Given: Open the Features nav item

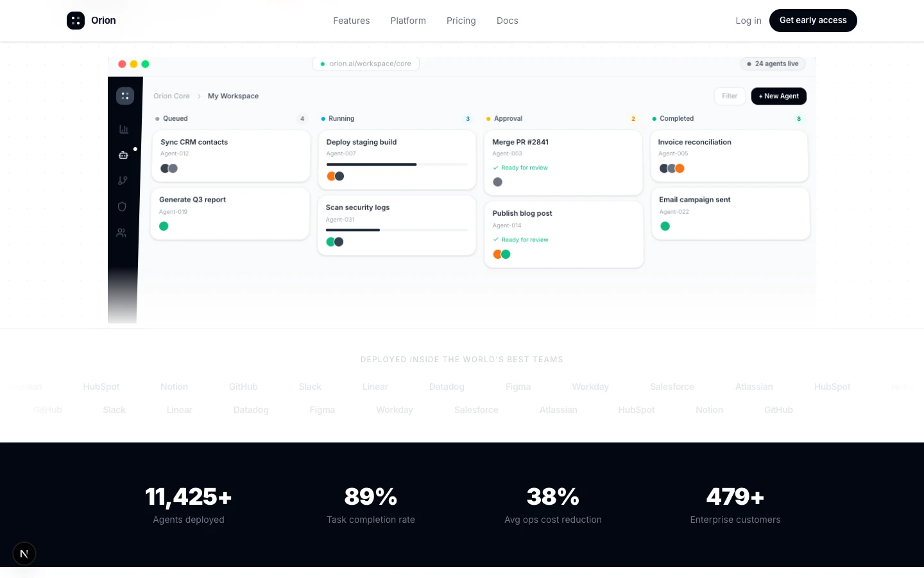Looking at the screenshot, I should click(x=352, y=21).
